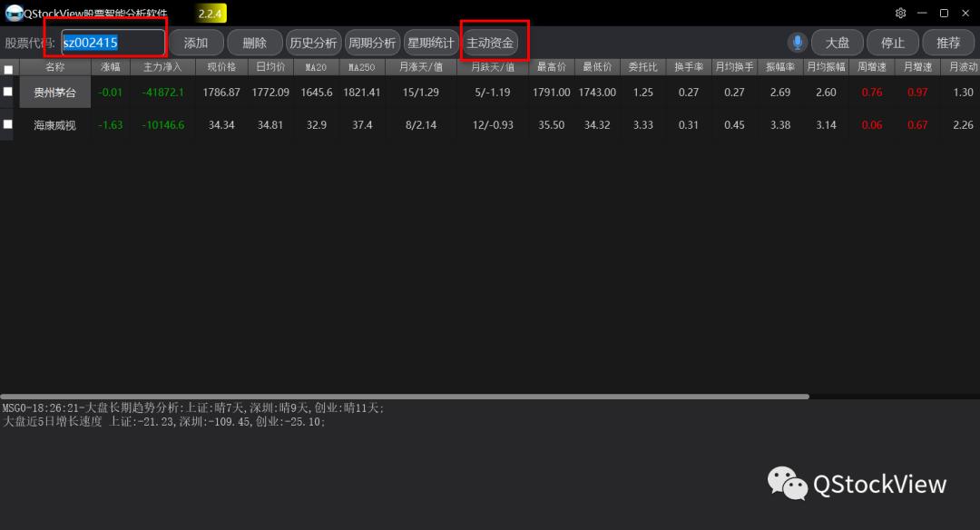
Task: Click the microphone voice input icon
Action: pyautogui.click(x=797, y=43)
